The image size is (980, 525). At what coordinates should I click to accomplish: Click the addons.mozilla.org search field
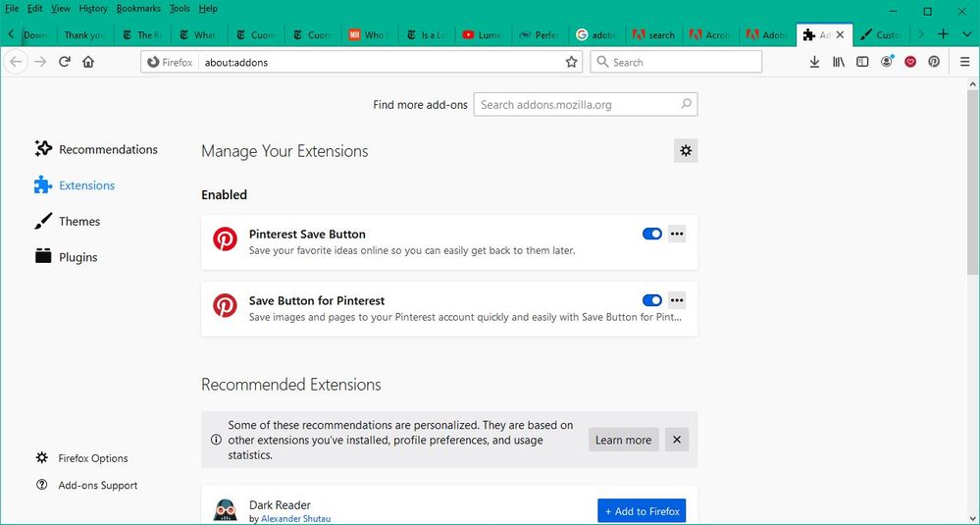click(585, 104)
